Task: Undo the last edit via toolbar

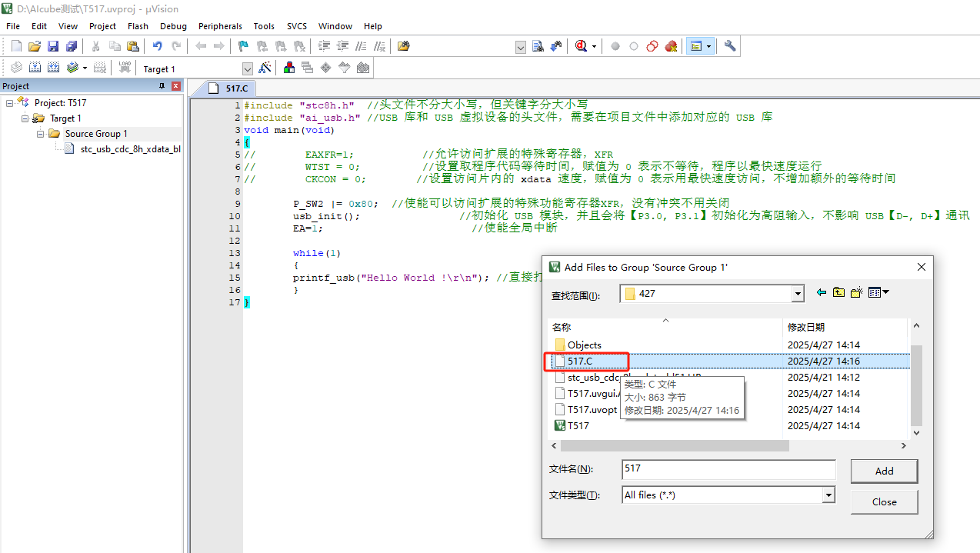Action: [157, 46]
